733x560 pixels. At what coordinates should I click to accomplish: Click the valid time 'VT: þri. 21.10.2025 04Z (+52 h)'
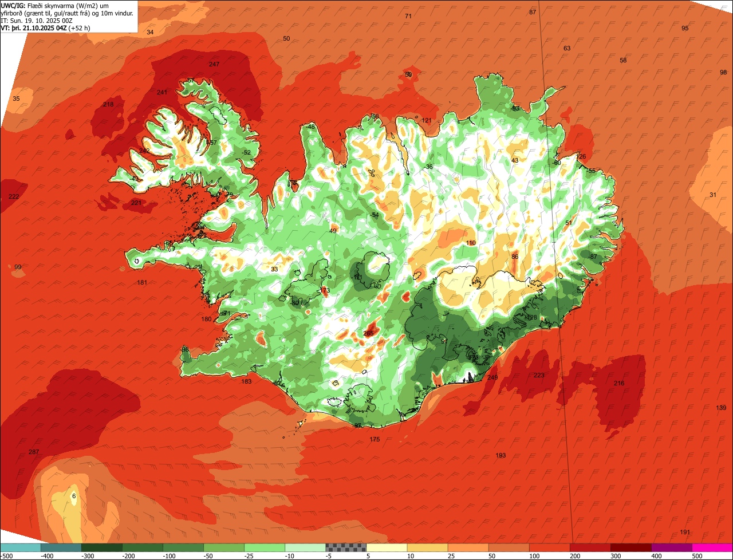pyautogui.click(x=46, y=27)
